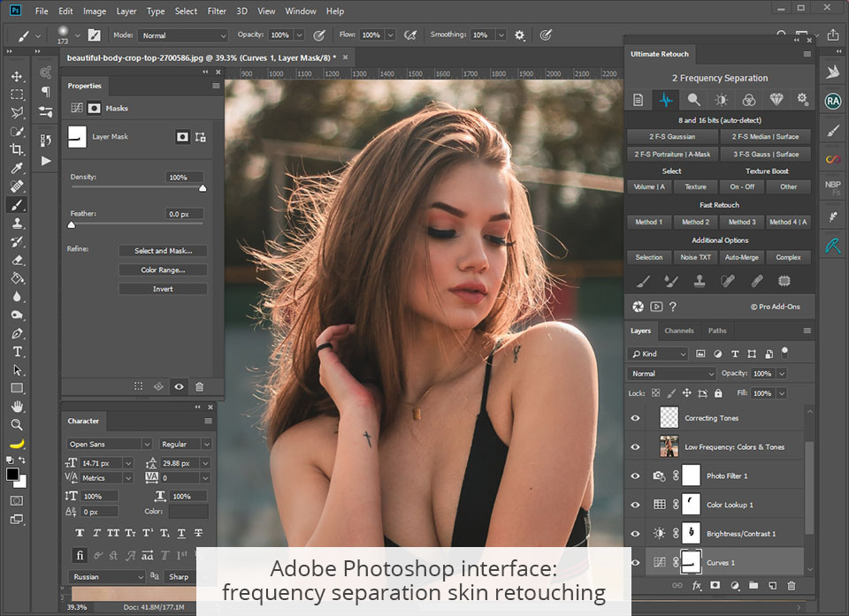Select the Rectangular Marquee tool
Screen dimensions: 849x616
click(x=17, y=95)
